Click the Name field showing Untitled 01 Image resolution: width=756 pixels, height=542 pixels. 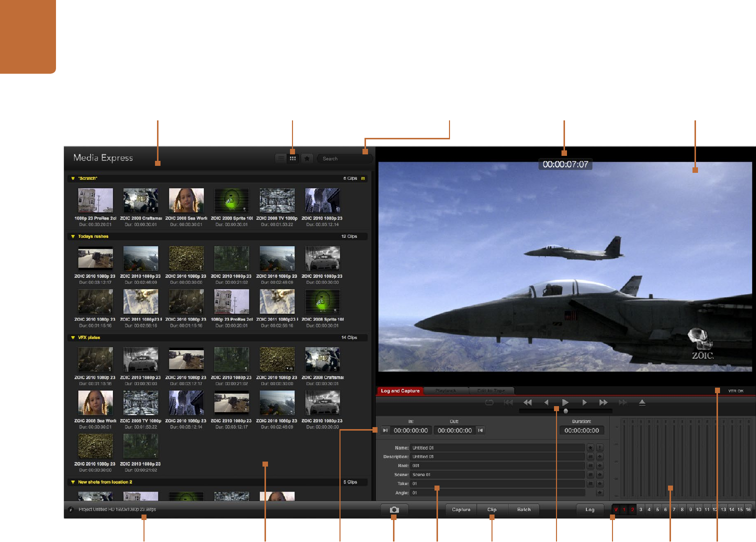click(497, 448)
